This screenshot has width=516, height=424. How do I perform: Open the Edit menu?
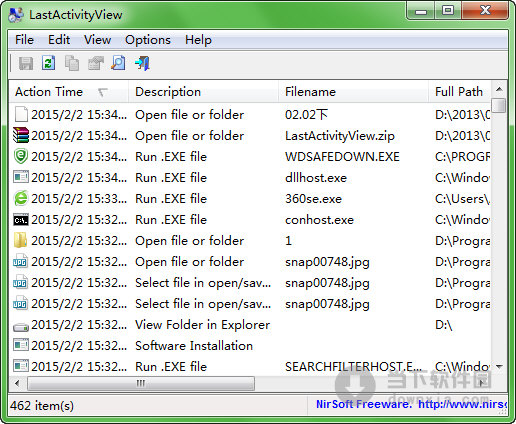click(x=59, y=40)
